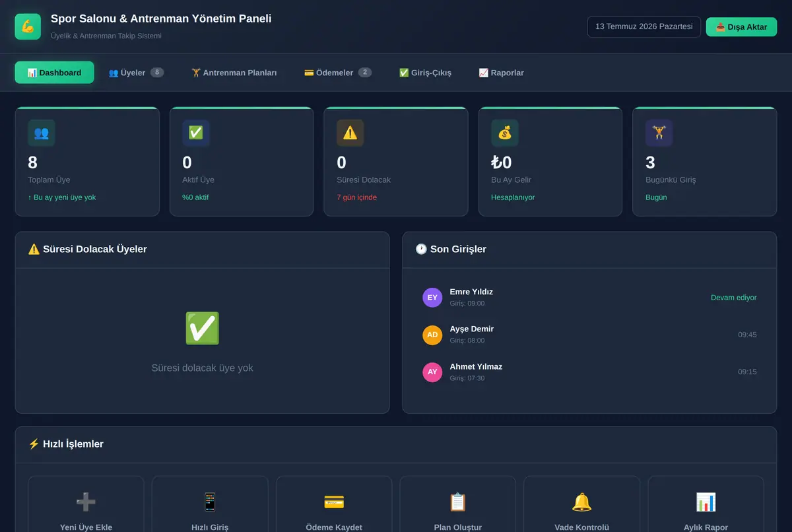Click the plus icon for Yeni Üye Ekle
792x532 pixels.
(86, 502)
